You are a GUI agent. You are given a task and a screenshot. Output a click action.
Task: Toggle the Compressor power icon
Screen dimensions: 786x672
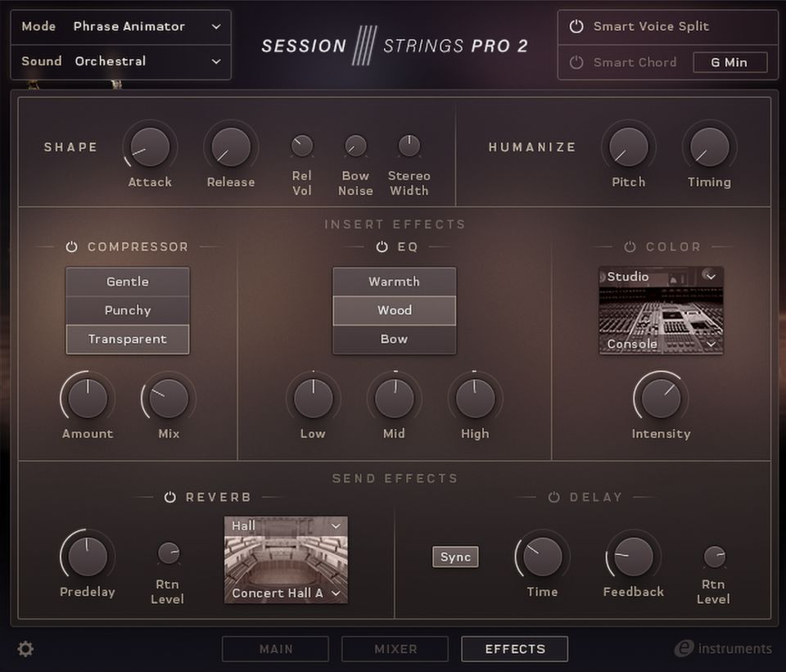coord(71,247)
